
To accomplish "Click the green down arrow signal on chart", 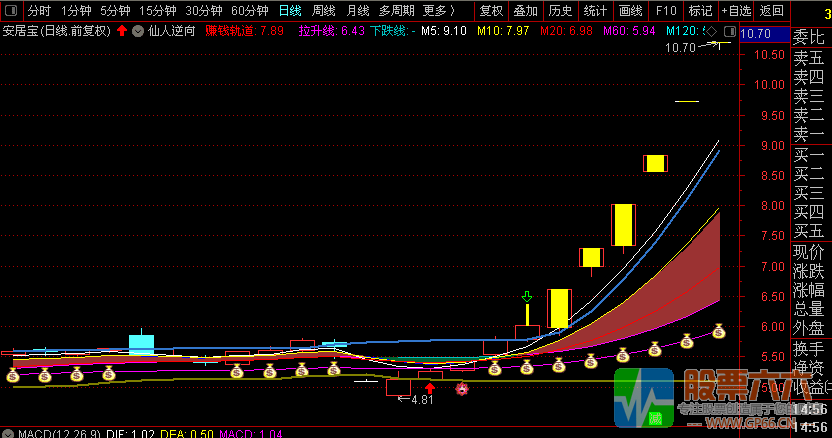I will pyautogui.click(x=526, y=297).
